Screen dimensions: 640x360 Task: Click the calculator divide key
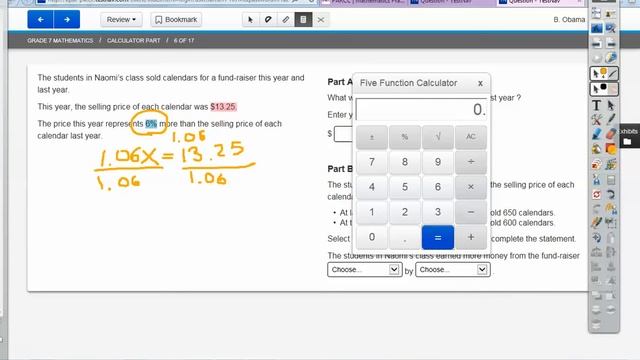point(471,162)
